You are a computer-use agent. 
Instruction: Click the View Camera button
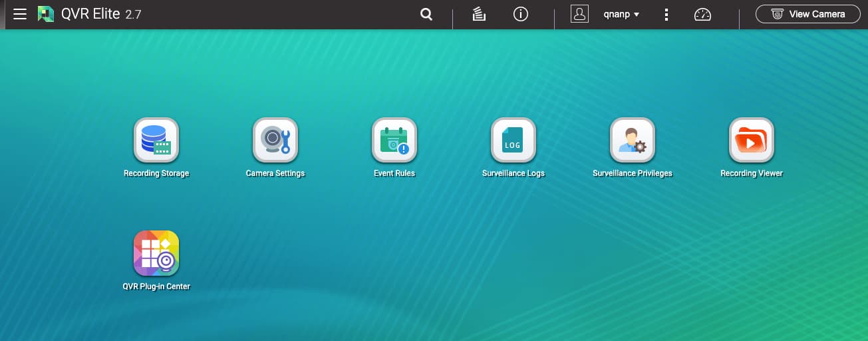809,14
